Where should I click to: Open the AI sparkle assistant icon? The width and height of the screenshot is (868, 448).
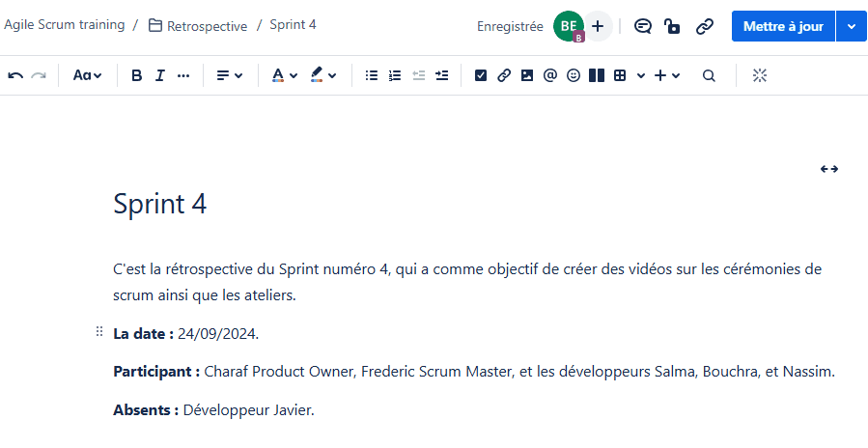point(760,76)
